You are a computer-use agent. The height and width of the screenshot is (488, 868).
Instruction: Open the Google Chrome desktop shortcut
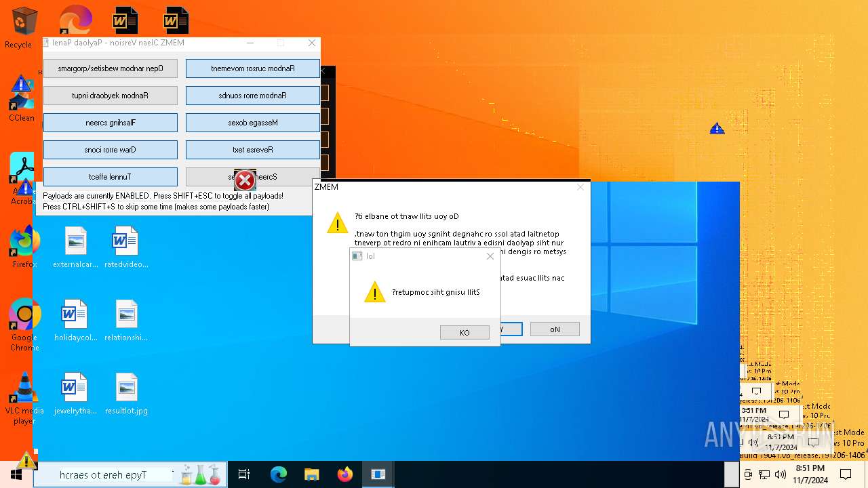click(24, 325)
